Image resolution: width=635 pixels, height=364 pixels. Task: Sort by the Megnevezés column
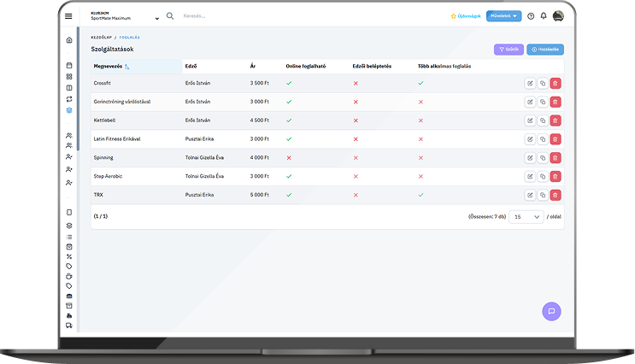pos(137,67)
